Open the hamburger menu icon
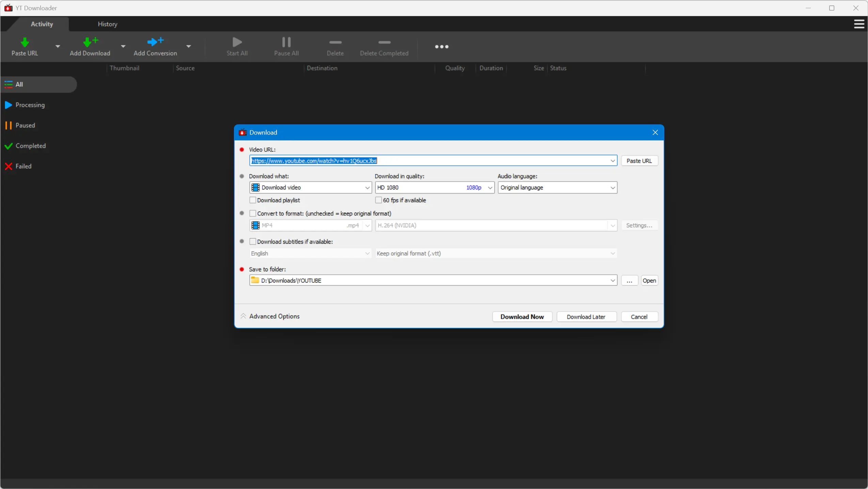 pos(859,24)
